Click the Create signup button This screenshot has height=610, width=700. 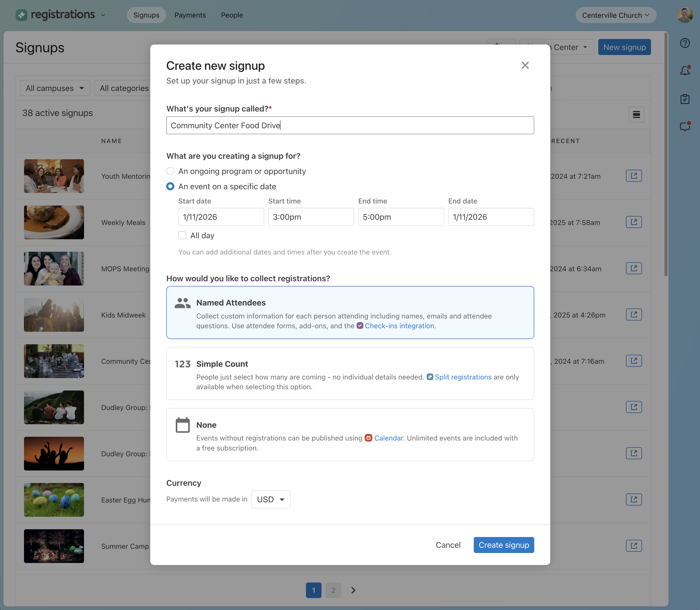coord(503,545)
